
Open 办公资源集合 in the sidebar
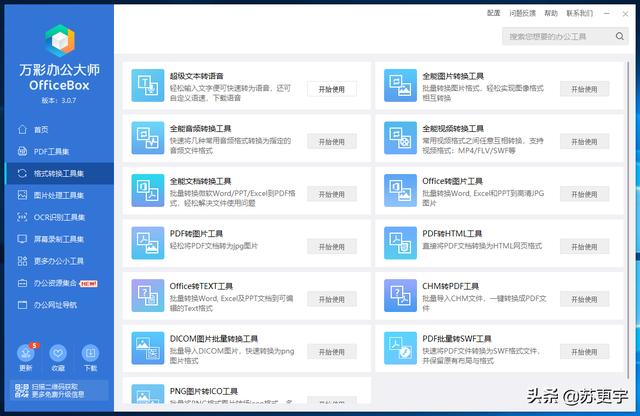point(60,283)
